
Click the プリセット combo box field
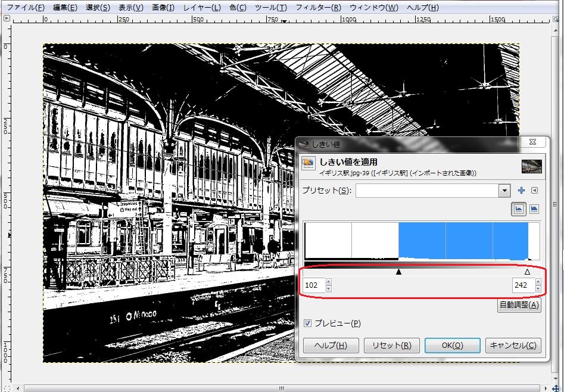click(x=427, y=191)
